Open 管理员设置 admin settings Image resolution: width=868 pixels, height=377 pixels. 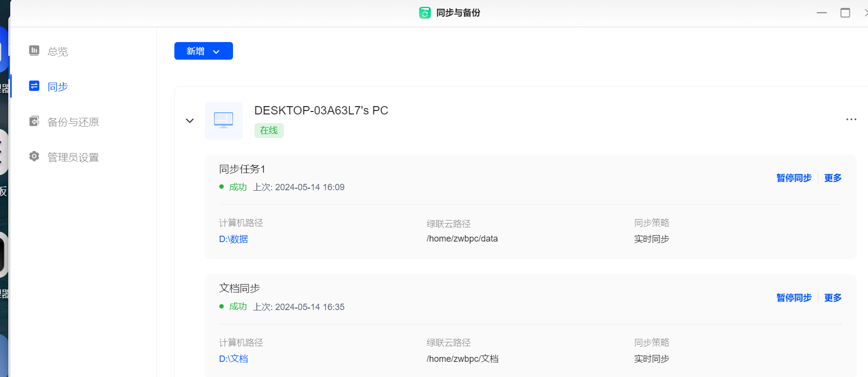point(73,157)
